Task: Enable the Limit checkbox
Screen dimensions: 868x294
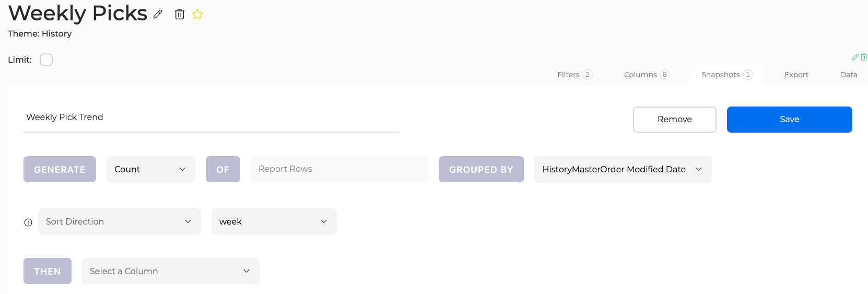Action: point(46,60)
